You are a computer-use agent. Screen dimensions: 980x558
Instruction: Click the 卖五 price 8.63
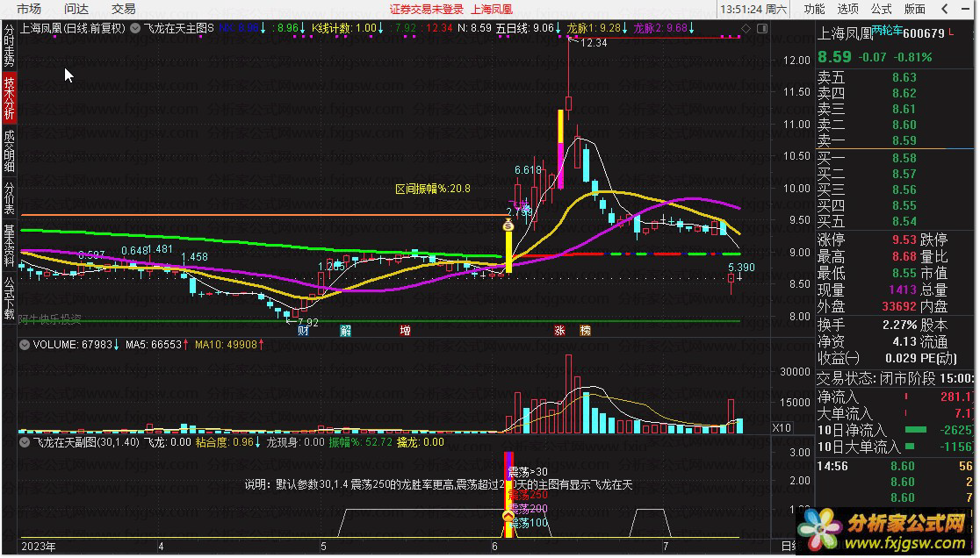(x=904, y=77)
